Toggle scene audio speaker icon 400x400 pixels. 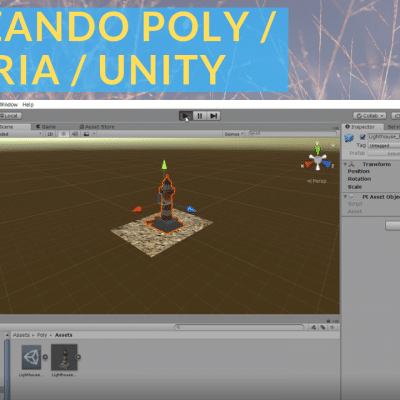pos(75,134)
